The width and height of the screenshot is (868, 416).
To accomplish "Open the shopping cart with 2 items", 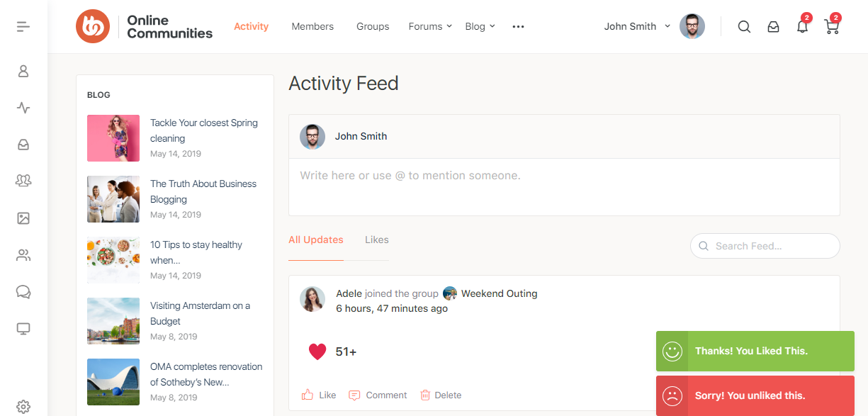I will pyautogui.click(x=831, y=26).
